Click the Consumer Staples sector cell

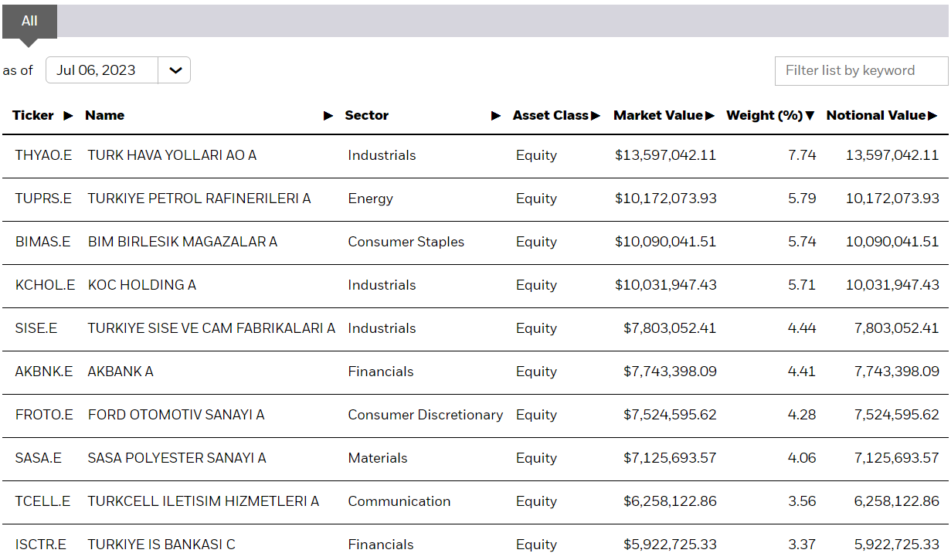(x=406, y=242)
